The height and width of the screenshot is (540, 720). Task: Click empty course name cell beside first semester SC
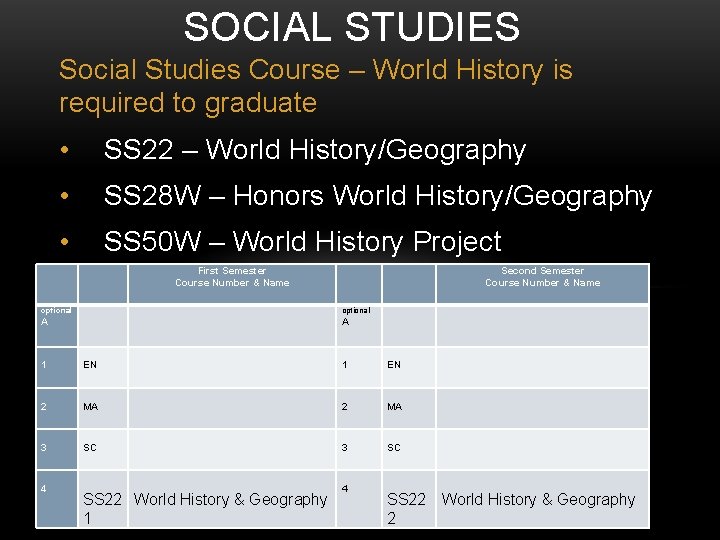(x=232, y=449)
